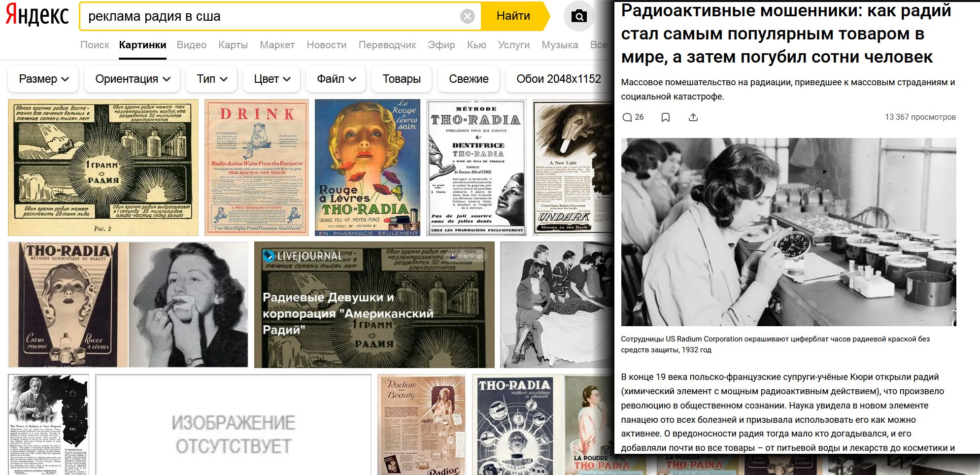
Task: Switch to the Музыка tab
Action: [x=560, y=45]
